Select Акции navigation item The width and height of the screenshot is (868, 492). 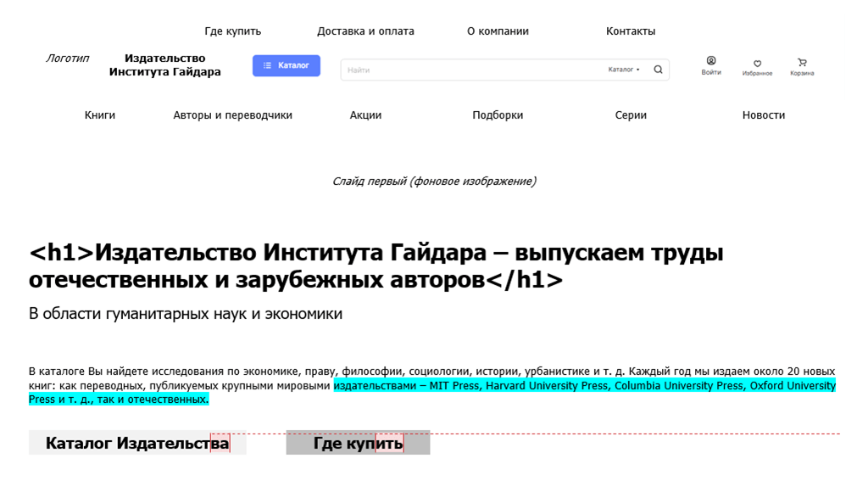(365, 115)
